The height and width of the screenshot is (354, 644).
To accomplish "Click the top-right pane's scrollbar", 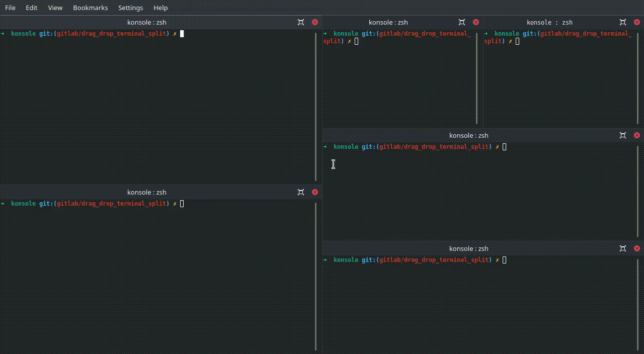I will click(x=638, y=78).
